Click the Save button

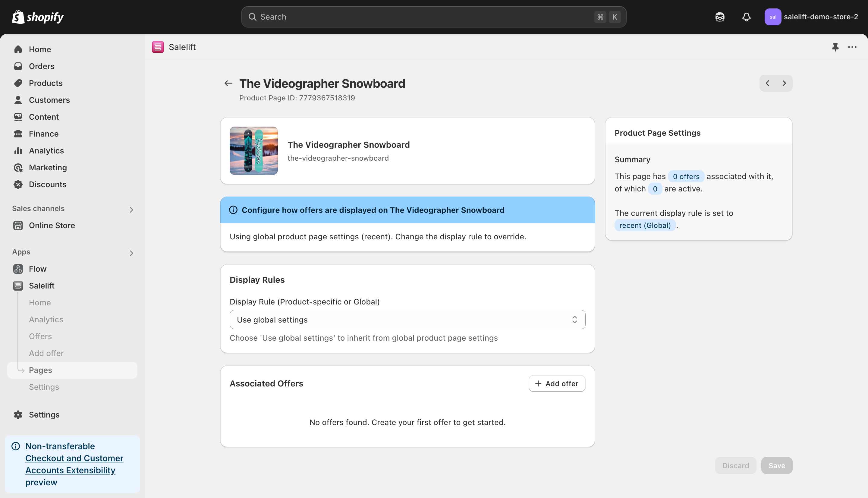point(776,465)
